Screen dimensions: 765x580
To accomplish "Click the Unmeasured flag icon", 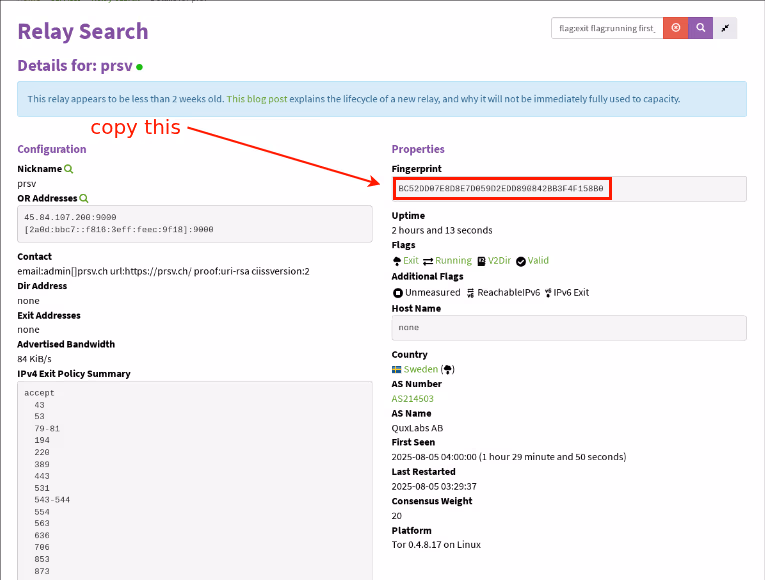I will click(397, 293).
